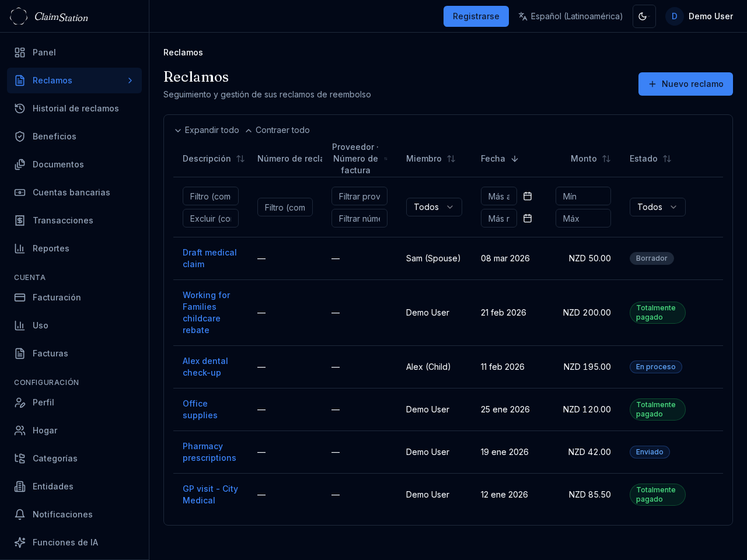Click the ClaimStation logo icon
This screenshot has height=560, width=747.
(19, 16)
